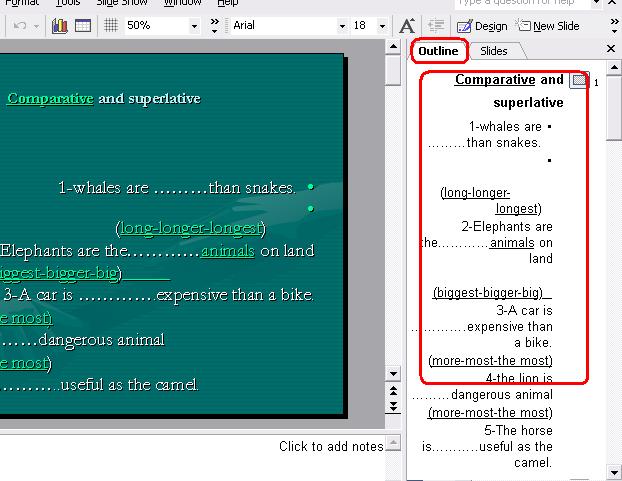This screenshot has height=481, width=622.
Task: Open the Tools menu
Action: [68, 3]
